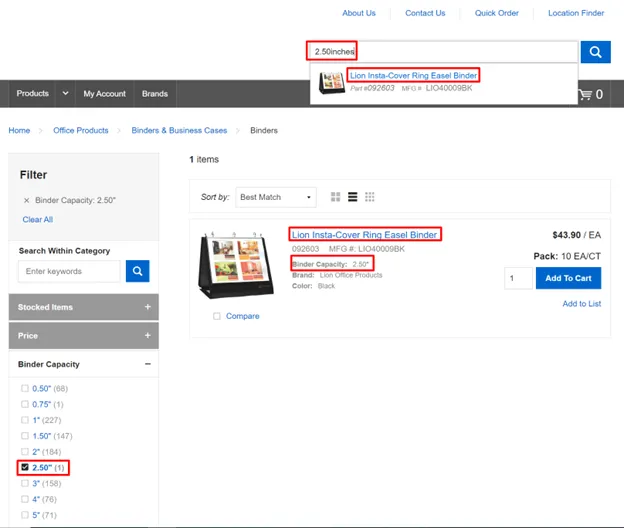Go to Binders & Business Cases breadcrumb

coord(179,131)
